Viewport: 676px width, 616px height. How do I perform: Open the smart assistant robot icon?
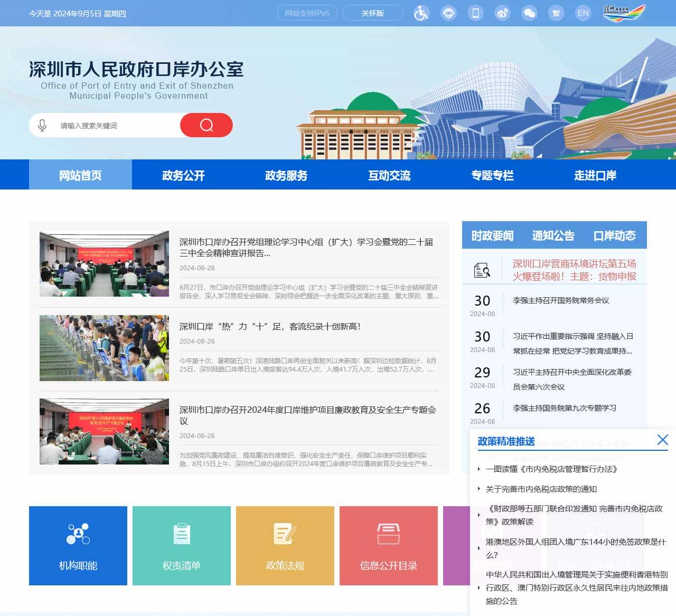(x=448, y=13)
